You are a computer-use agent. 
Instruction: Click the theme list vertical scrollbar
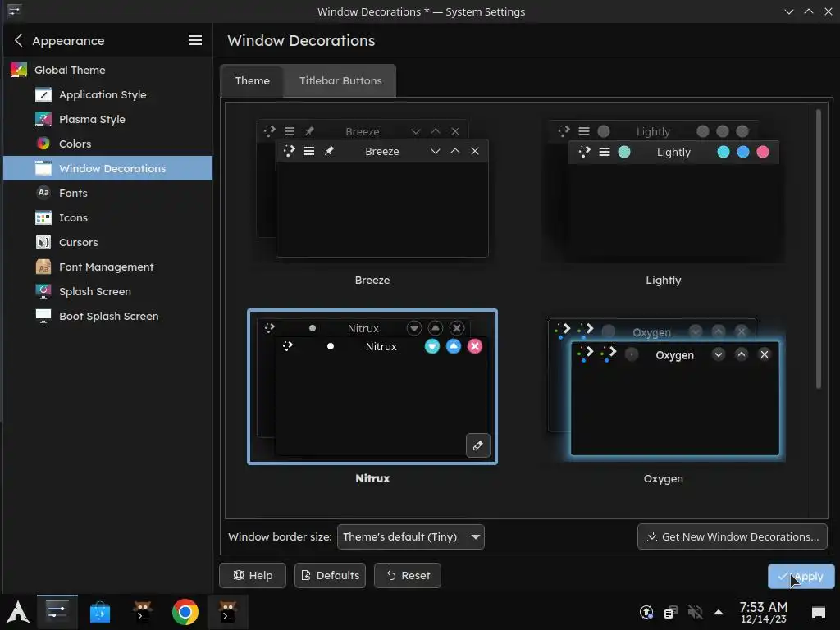818,249
